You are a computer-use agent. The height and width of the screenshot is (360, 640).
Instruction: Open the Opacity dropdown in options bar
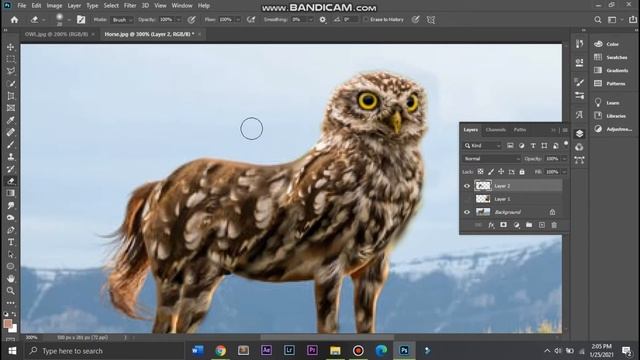(x=178, y=20)
